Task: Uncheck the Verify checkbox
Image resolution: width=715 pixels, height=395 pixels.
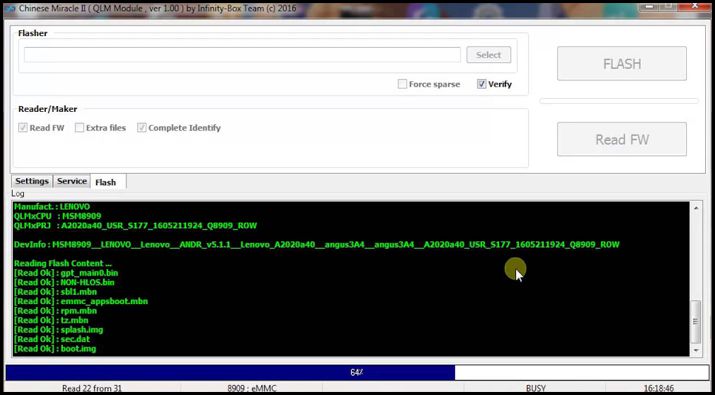Action: click(x=482, y=84)
